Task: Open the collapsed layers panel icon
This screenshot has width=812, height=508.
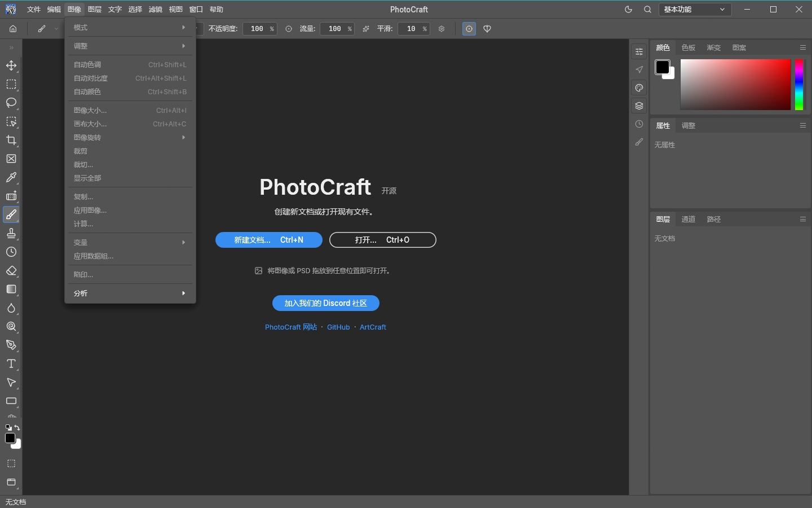Action: (639, 106)
